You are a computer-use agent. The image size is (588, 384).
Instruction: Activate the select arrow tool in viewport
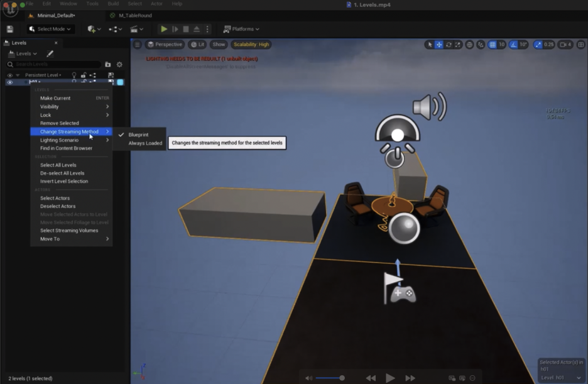point(430,45)
